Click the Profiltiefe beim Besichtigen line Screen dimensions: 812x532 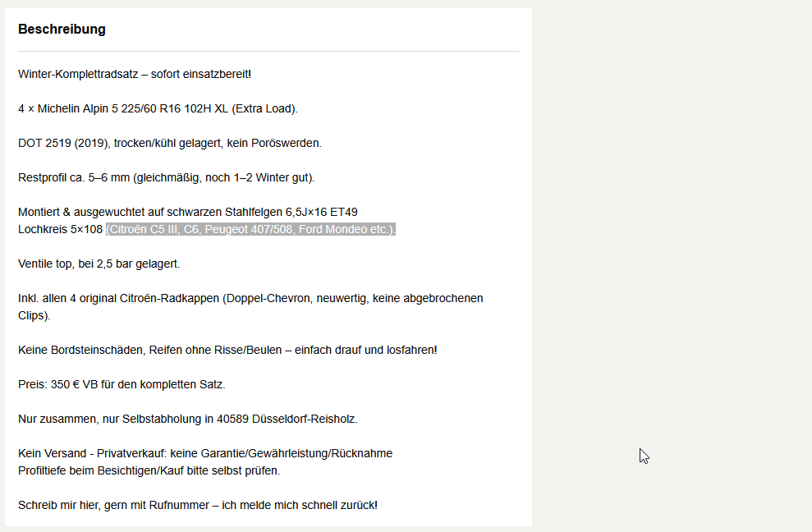[149, 471]
